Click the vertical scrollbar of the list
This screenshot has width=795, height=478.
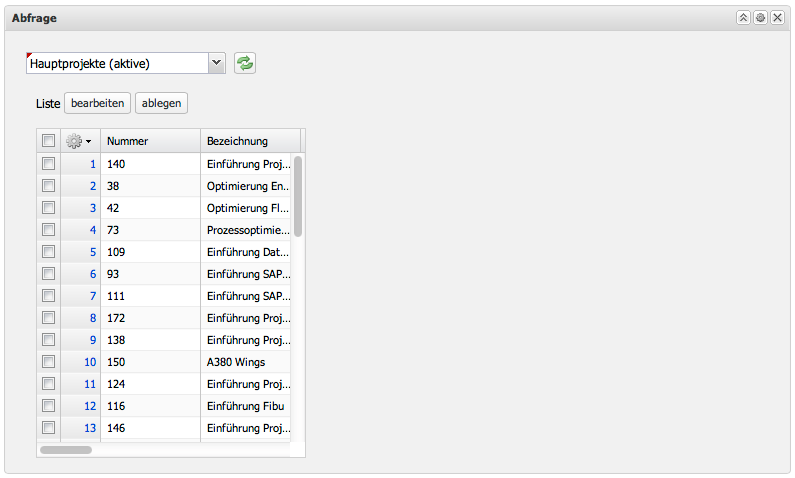[298, 195]
